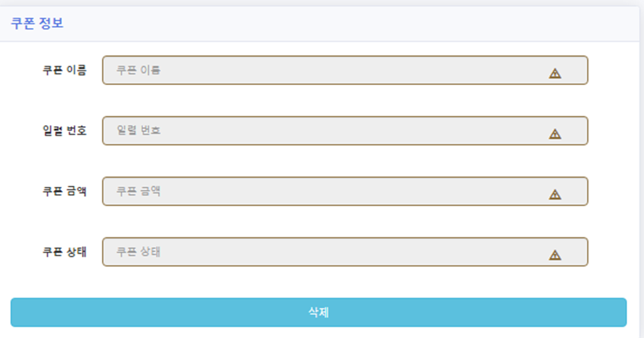Select the 쿠폰 상태 input box
The image size is (644, 338).
345,252
